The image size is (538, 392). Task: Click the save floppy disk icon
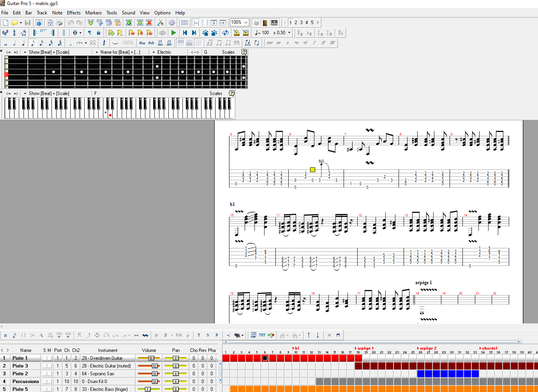(28, 23)
